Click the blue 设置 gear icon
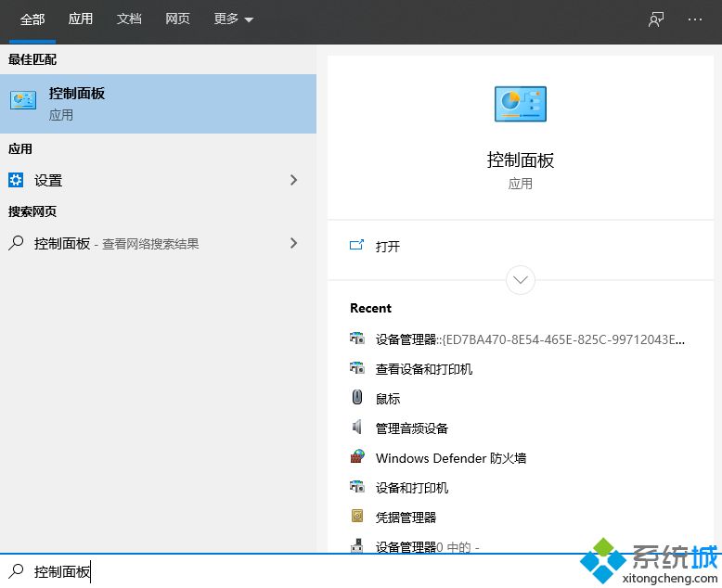 [x=16, y=180]
